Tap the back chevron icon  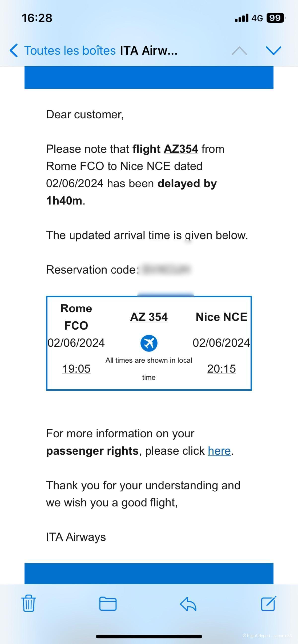14,50
